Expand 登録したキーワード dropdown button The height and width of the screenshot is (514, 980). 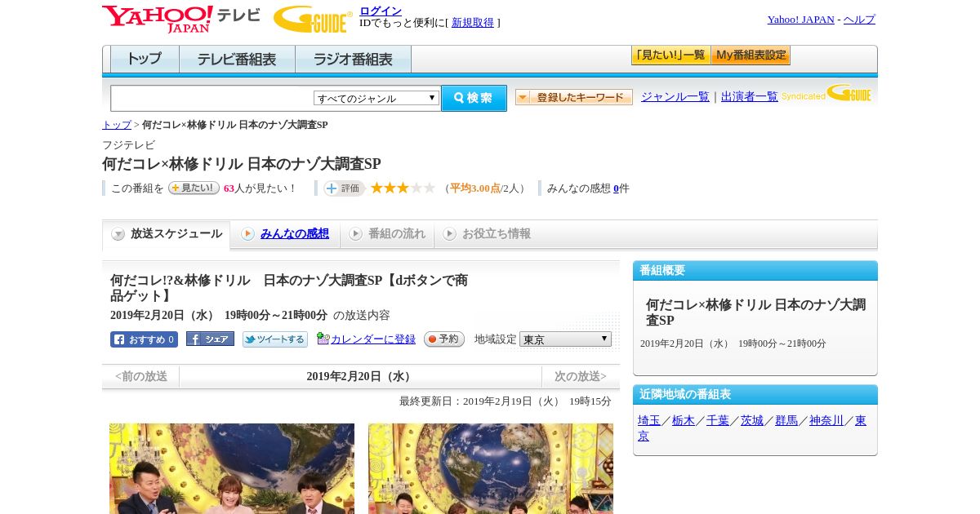[574, 97]
